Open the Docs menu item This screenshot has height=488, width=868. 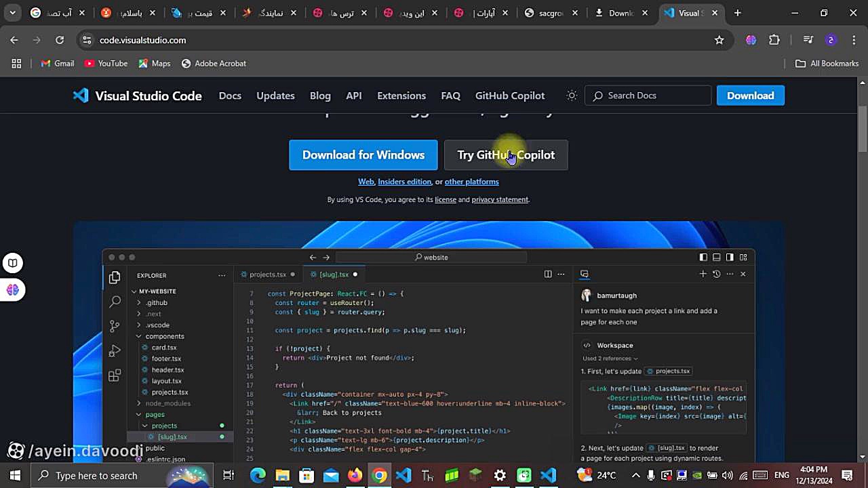(230, 96)
